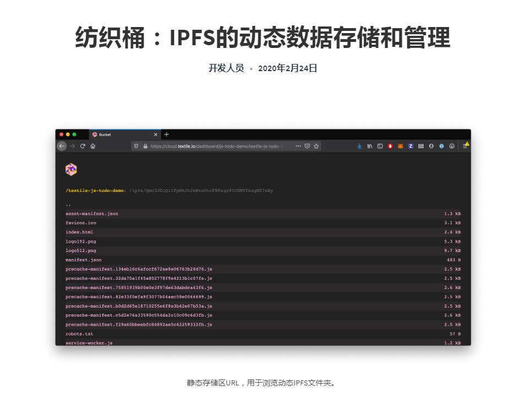
Task: Open the Library bookshelf icon
Action: click(x=370, y=146)
